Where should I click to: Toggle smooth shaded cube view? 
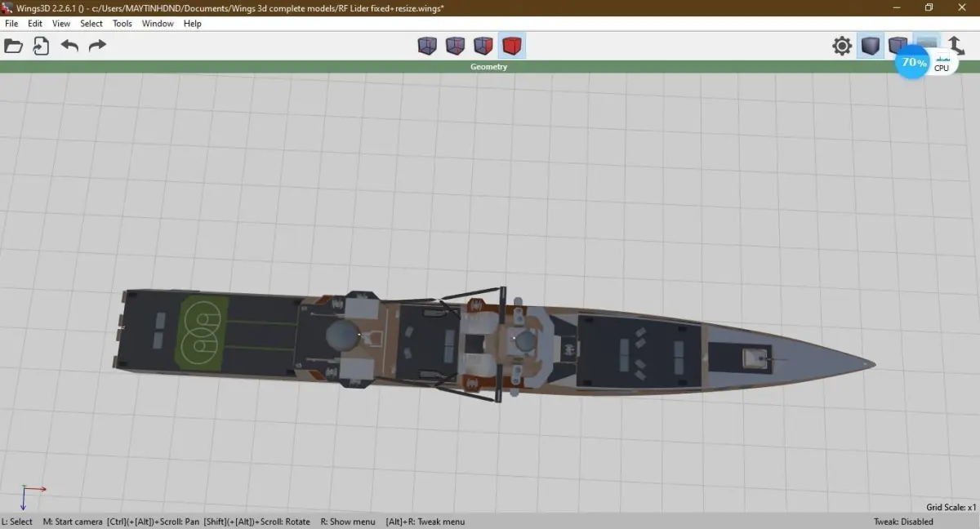898,44
